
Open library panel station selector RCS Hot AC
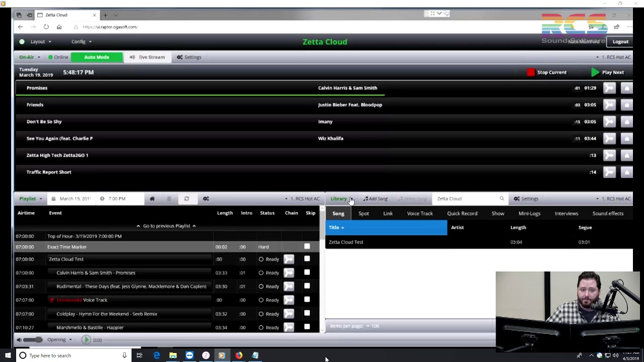pyautogui.click(x=613, y=199)
